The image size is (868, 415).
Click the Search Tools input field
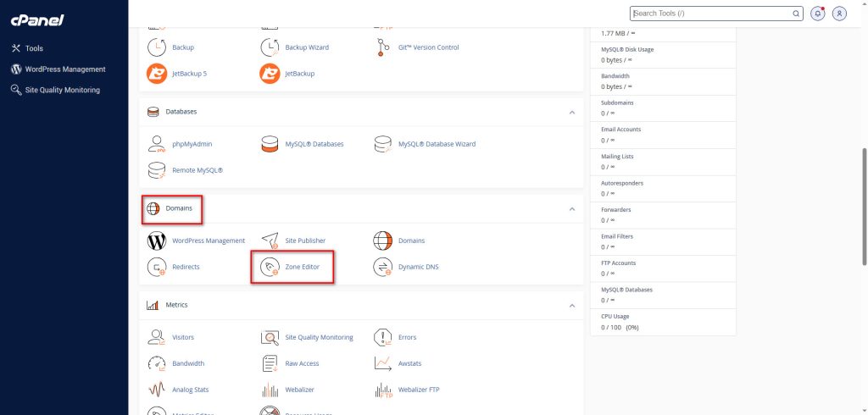pos(710,14)
